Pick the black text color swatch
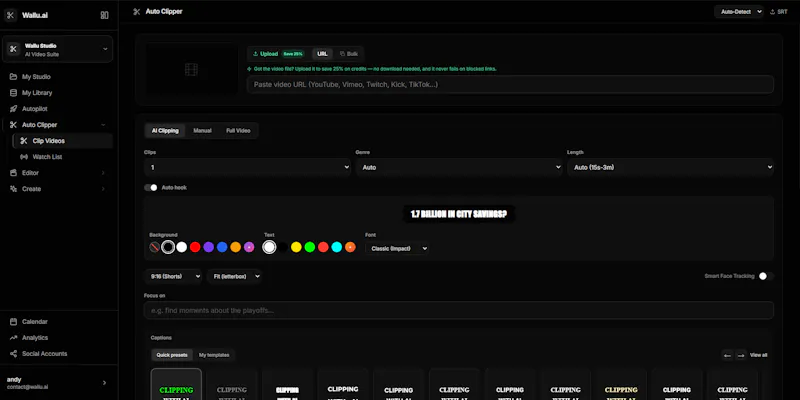Image resolution: width=800 pixels, height=400 pixels. point(283,247)
